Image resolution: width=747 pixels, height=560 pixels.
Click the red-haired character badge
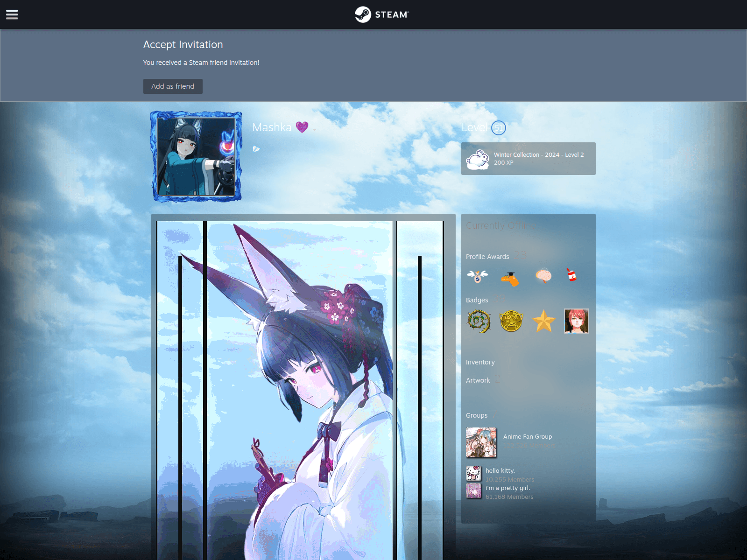577,321
